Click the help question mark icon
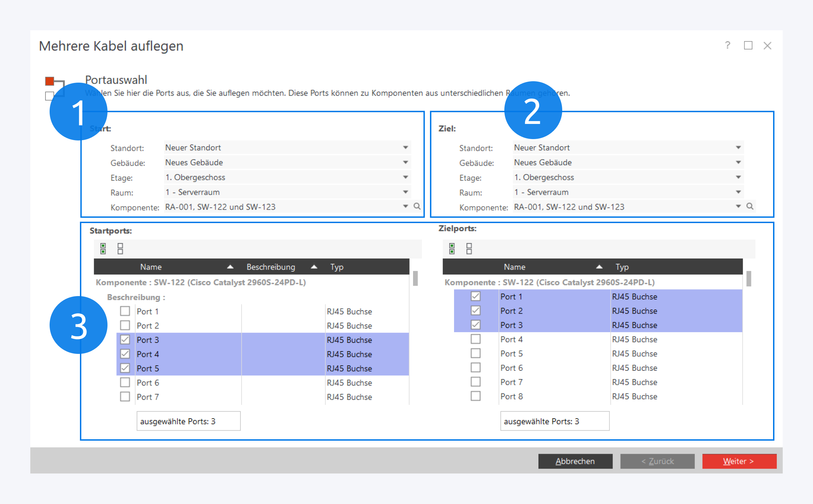 click(x=728, y=45)
